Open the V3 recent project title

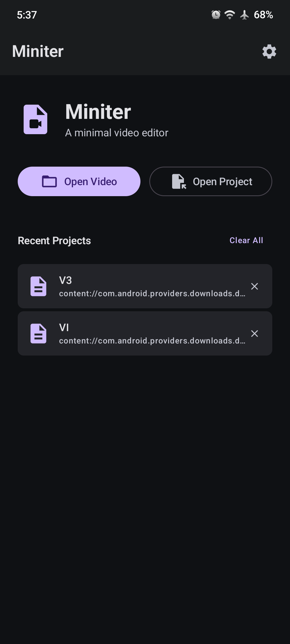(66, 280)
